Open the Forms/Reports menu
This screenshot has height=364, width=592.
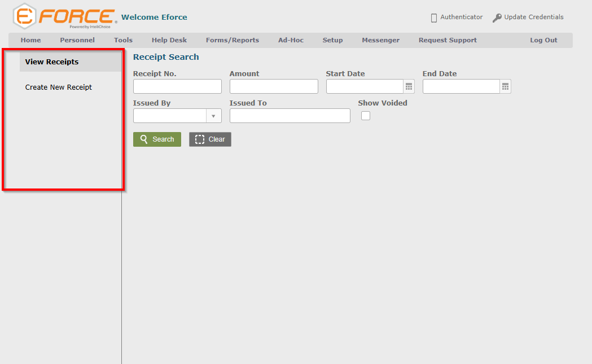tap(232, 40)
